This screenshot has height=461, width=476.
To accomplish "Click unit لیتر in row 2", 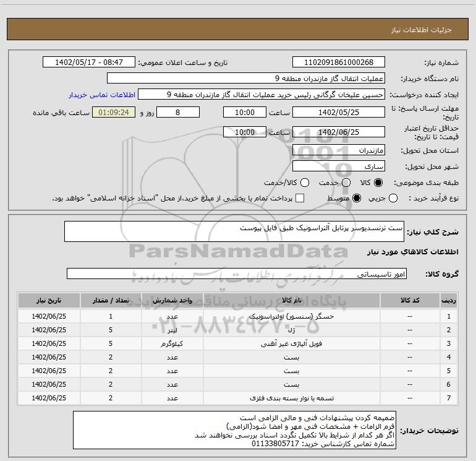I will coord(172,330).
